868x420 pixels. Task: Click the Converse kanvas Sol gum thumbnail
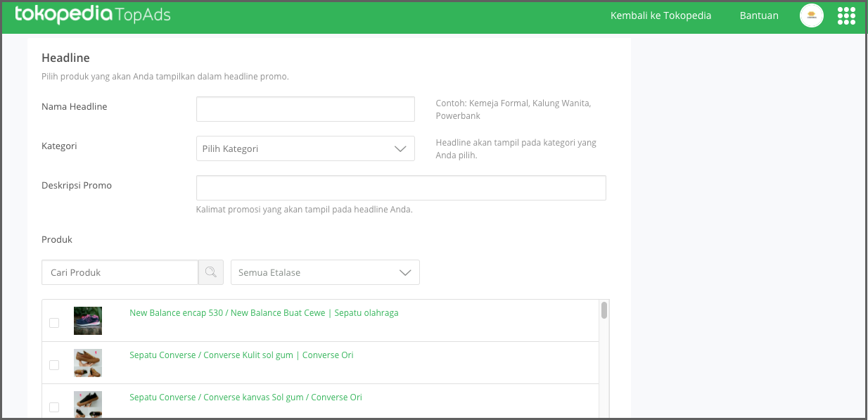[x=88, y=405]
